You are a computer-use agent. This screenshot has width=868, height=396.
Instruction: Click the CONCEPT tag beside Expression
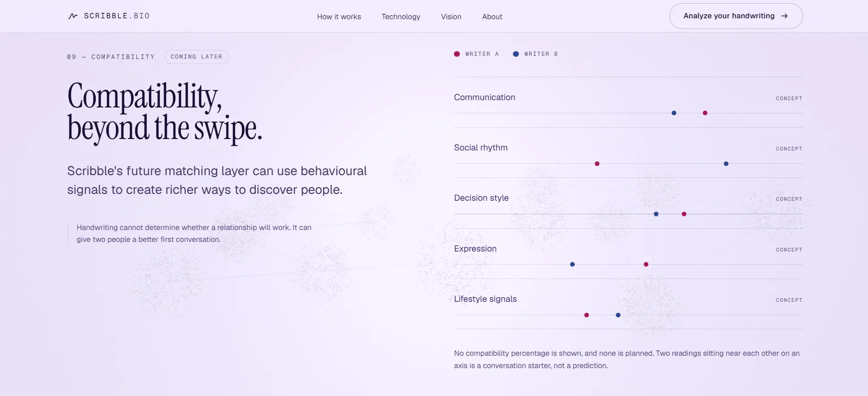click(x=789, y=250)
